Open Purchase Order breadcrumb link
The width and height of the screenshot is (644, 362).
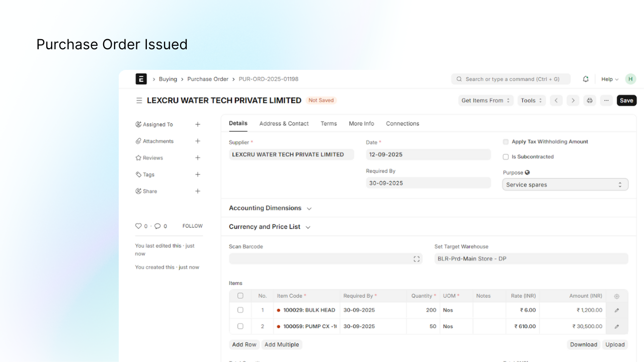point(208,79)
